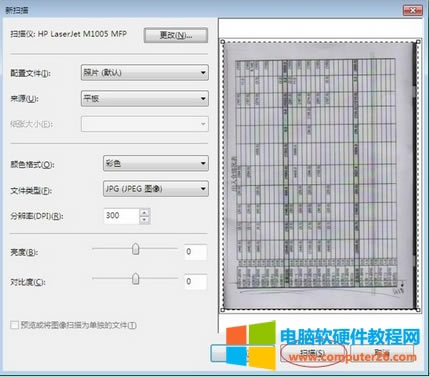This screenshot has height=377, width=430.
Task: Click the top-left crop handle of preview
Action: pos(223,42)
